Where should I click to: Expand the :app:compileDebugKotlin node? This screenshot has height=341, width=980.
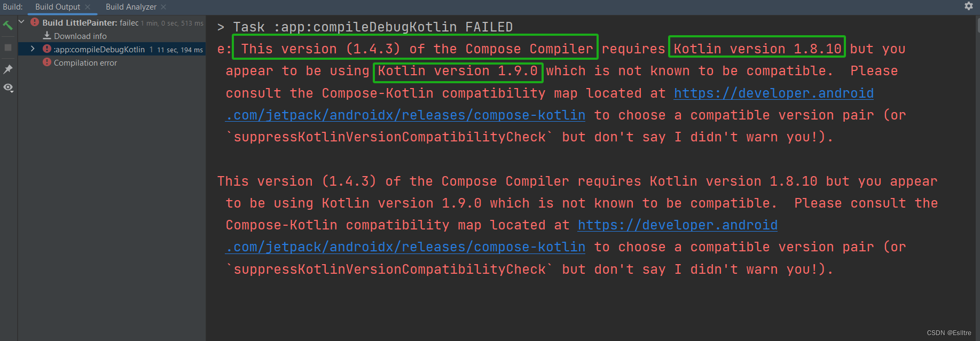tap(32, 49)
